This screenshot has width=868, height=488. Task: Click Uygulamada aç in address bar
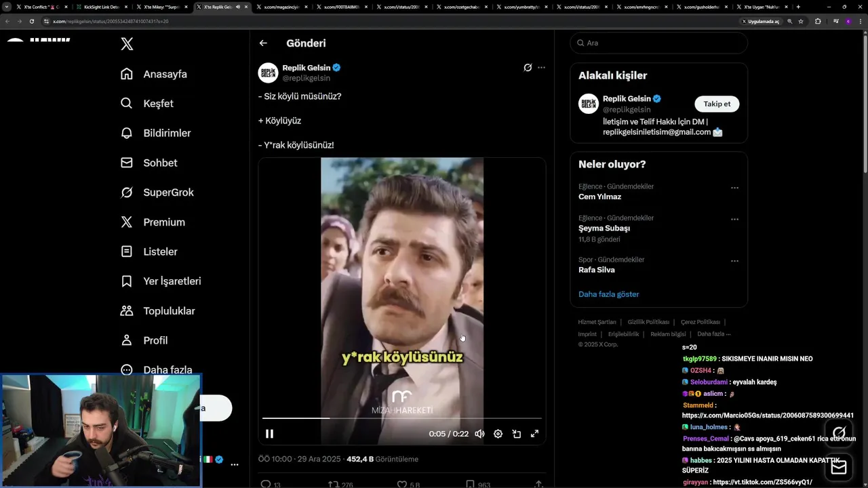click(x=761, y=21)
